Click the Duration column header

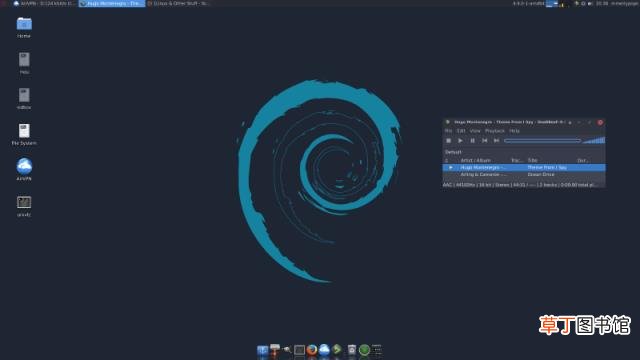click(x=582, y=160)
